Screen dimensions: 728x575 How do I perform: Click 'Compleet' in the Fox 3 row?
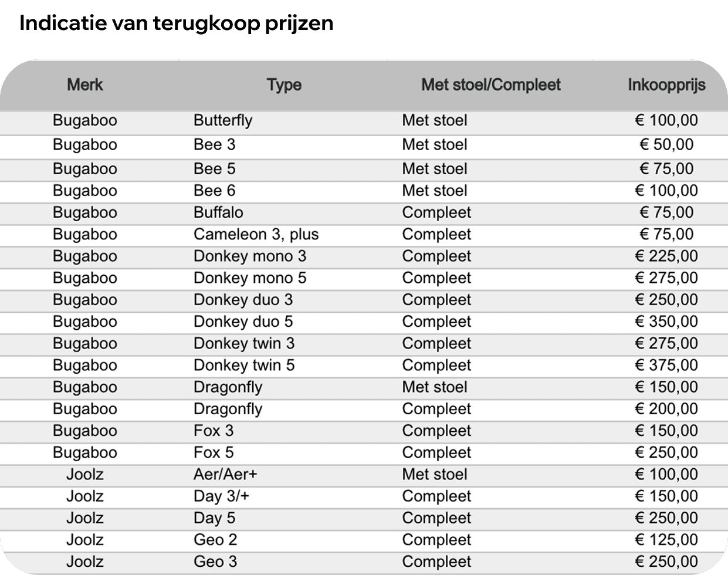pos(436,431)
